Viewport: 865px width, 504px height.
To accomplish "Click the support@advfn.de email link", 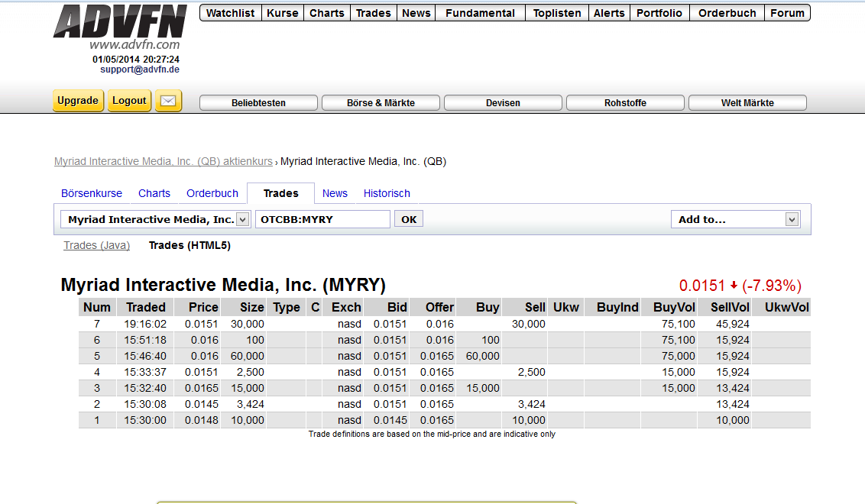I will pyautogui.click(x=140, y=69).
